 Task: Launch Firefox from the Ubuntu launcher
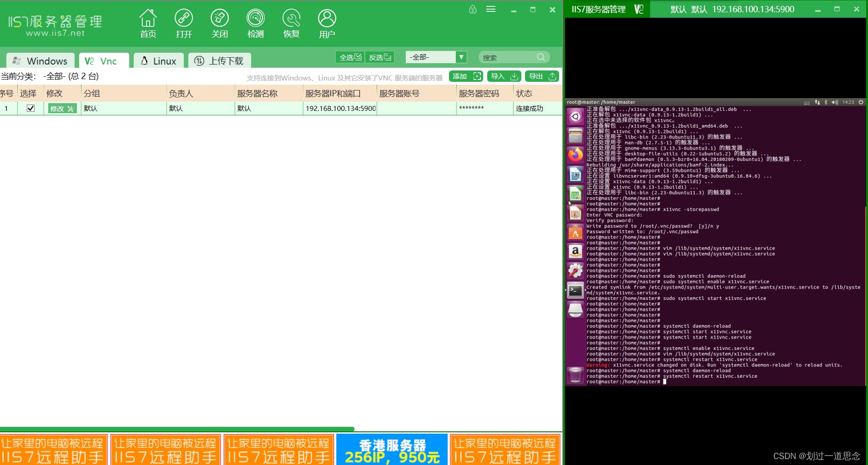pos(575,155)
